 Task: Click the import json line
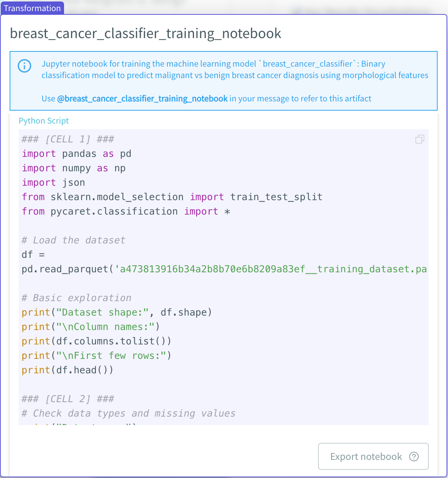(53, 182)
